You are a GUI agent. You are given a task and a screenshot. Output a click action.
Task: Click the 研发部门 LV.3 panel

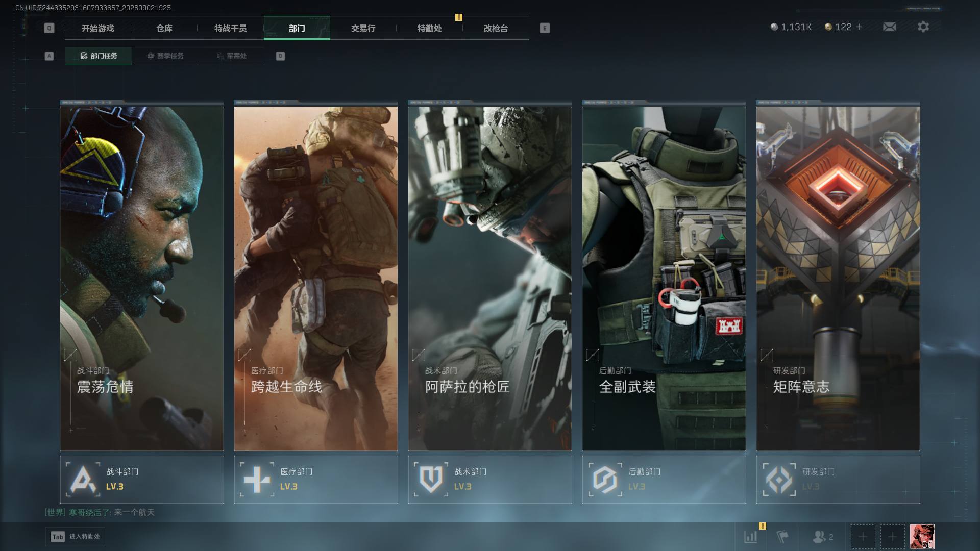838,480
